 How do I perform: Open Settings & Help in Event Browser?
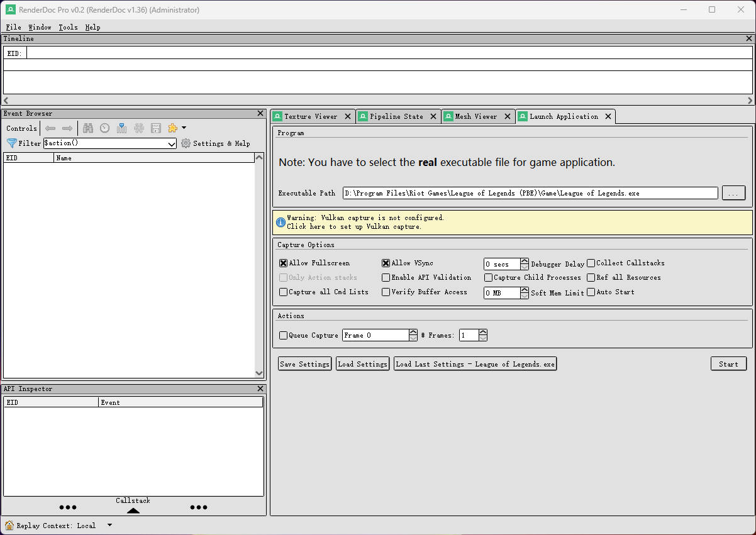click(221, 143)
